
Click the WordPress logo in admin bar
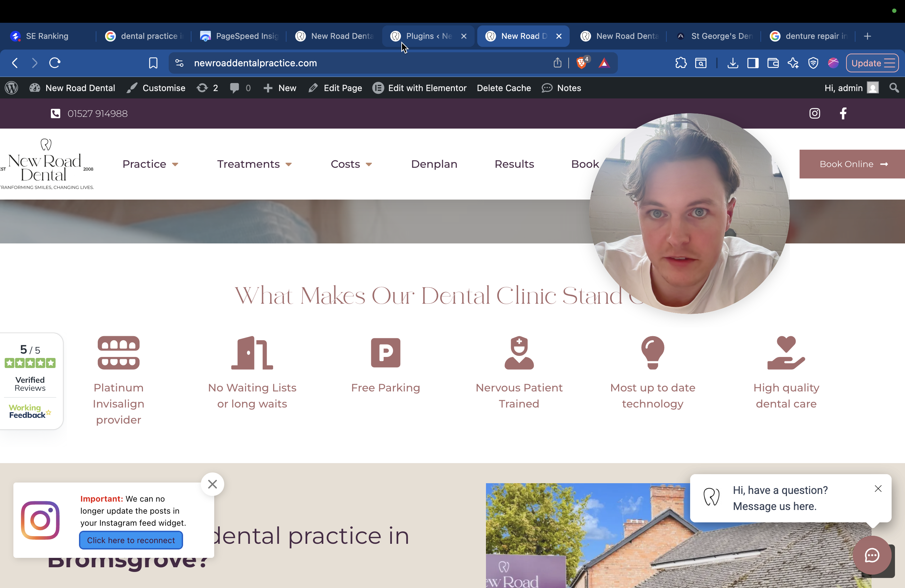[x=11, y=88]
